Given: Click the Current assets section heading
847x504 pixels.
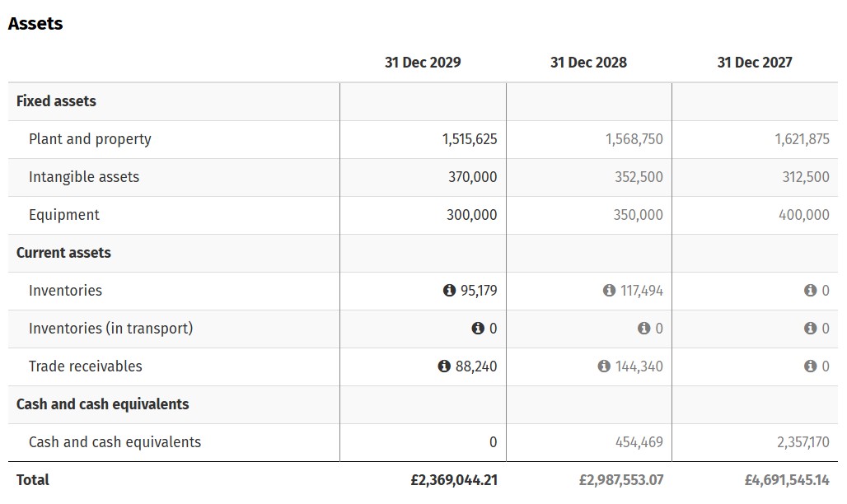Looking at the screenshot, I should (63, 253).
